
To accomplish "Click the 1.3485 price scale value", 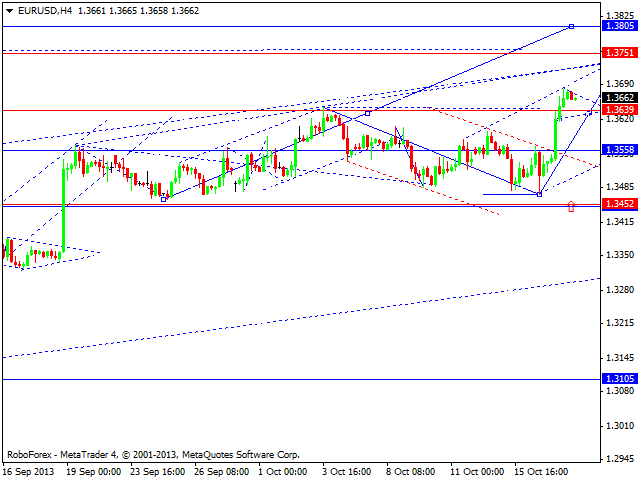I will 620,187.
